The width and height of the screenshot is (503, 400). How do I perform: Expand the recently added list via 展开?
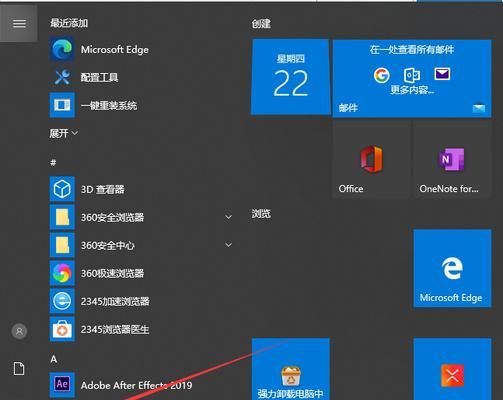pos(64,133)
